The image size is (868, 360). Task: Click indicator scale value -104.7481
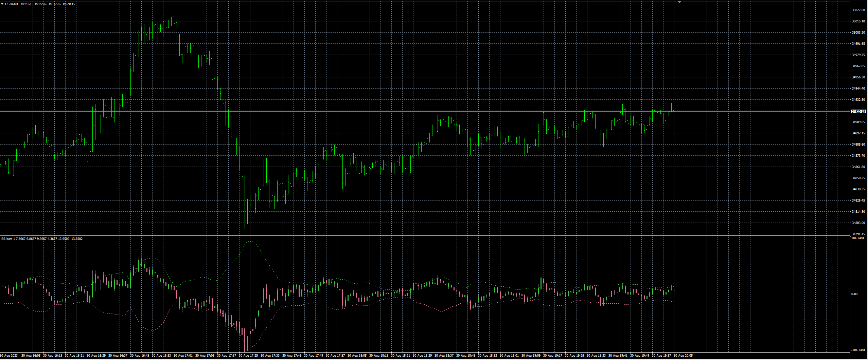click(858, 350)
